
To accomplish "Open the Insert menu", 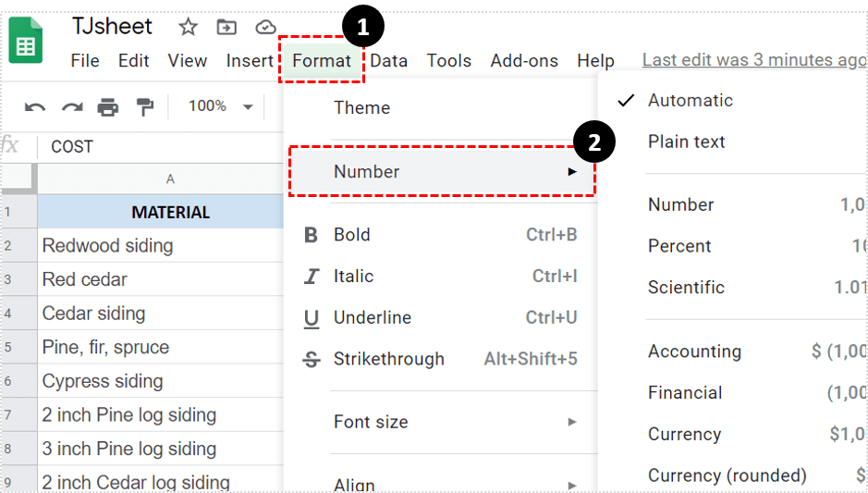I will pos(250,61).
